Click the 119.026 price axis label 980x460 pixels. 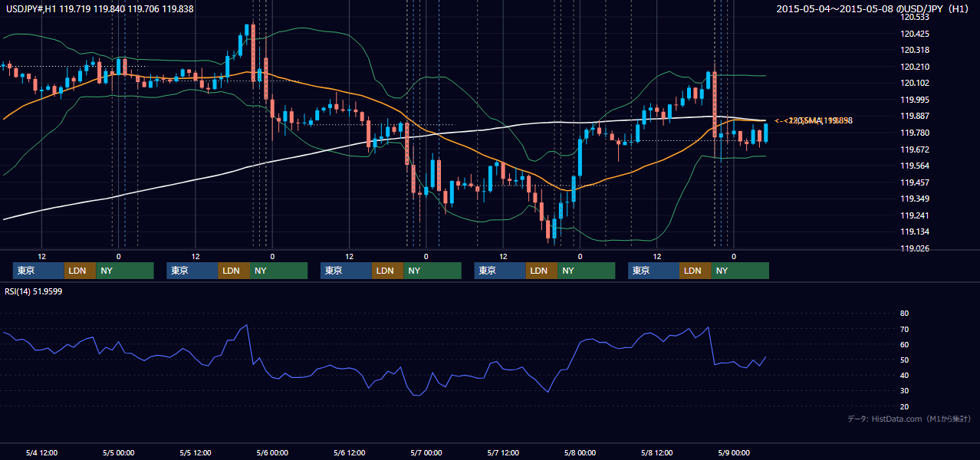click(915, 248)
